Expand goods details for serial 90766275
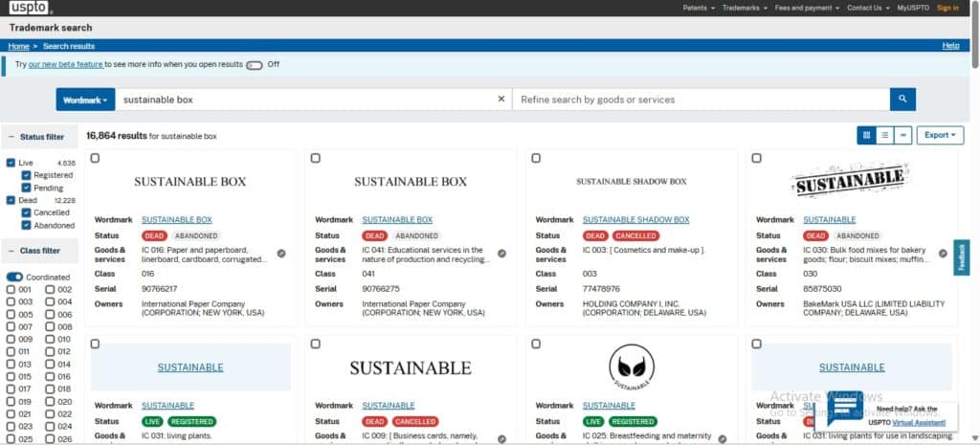This screenshot has height=445, width=980. pyautogui.click(x=501, y=254)
